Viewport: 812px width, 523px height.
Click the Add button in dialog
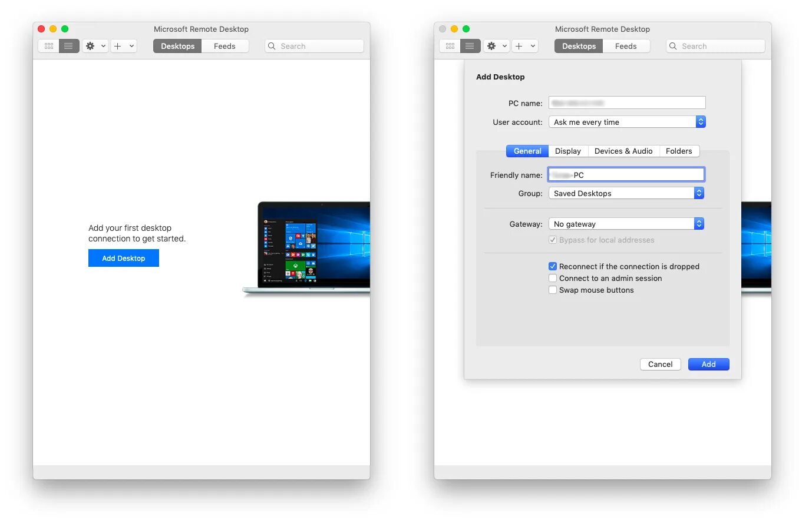point(708,364)
